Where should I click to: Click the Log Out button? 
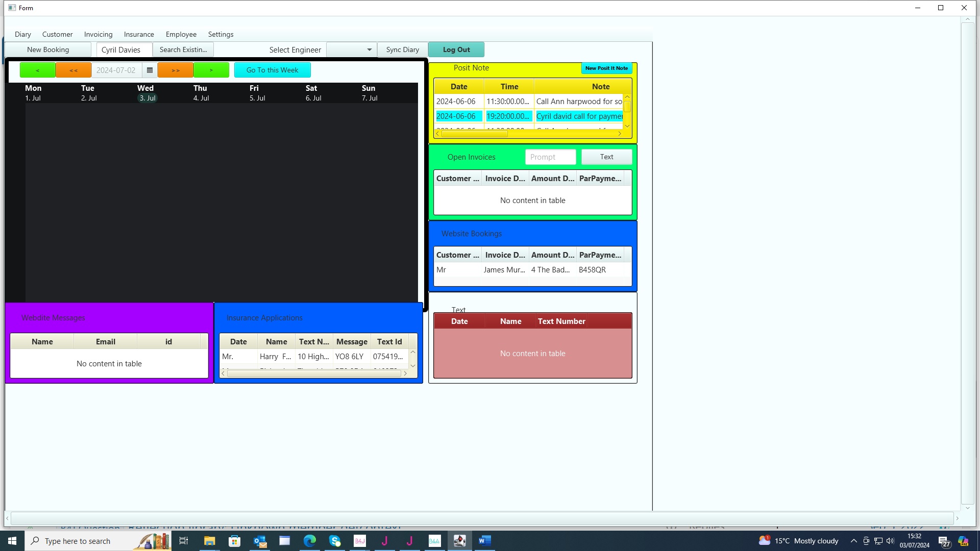click(456, 49)
